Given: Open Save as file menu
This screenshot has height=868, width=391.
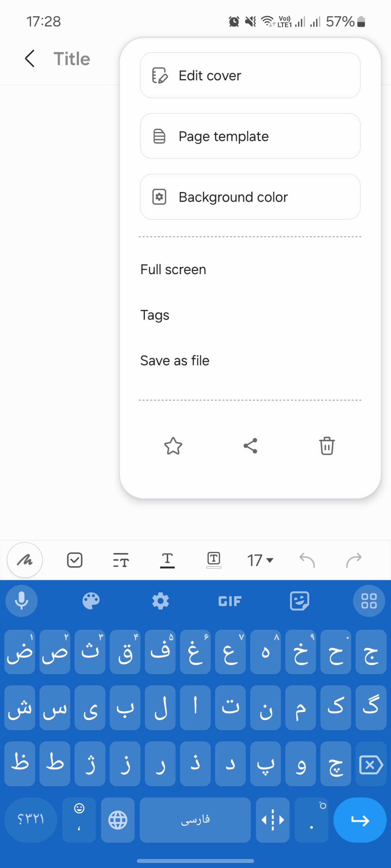Looking at the screenshot, I should click(x=175, y=360).
